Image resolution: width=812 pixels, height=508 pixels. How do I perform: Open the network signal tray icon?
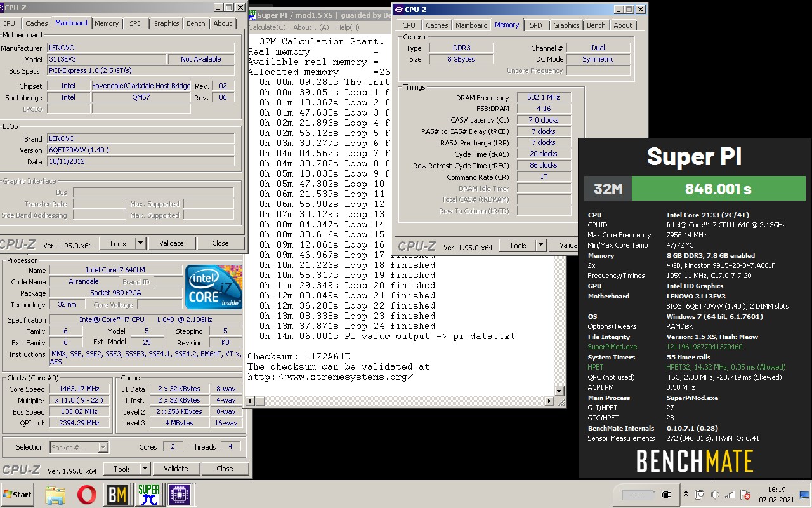coord(730,495)
